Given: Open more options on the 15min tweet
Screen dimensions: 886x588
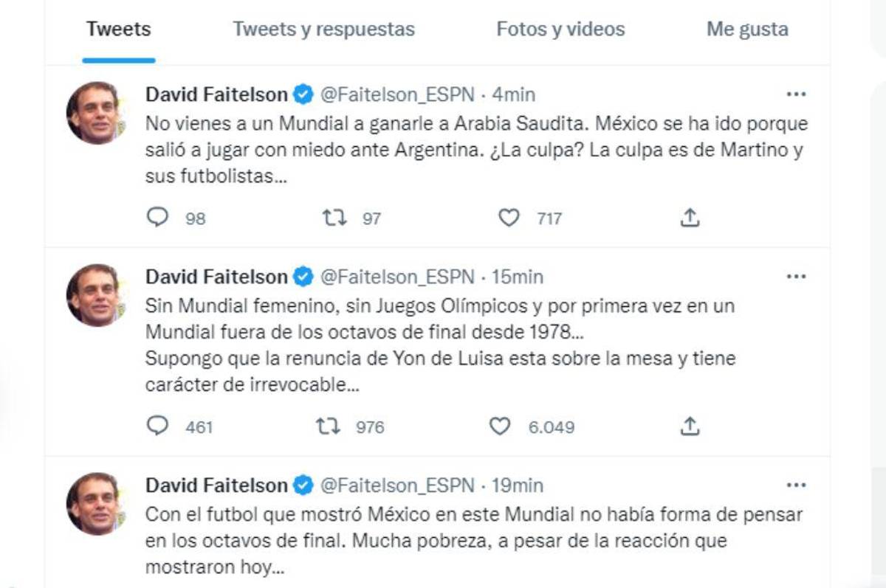Looking at the screenshot, I should pyautogui.click(x=796, y=277).
